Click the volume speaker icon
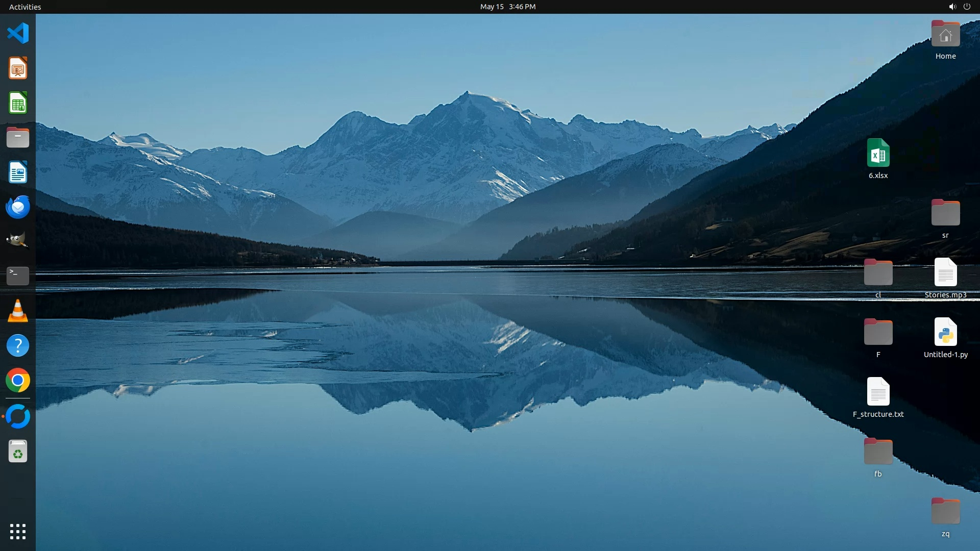 tap(952, 7)
